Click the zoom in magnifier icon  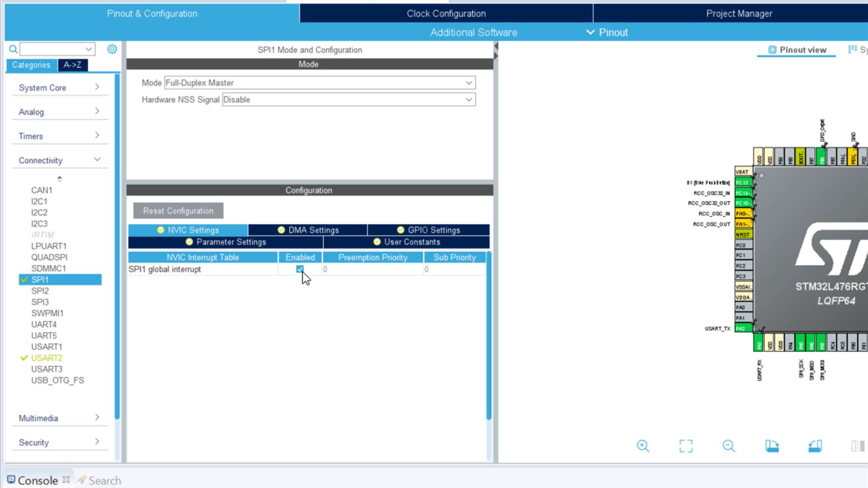pyautogui.click(x=642, y=446)
